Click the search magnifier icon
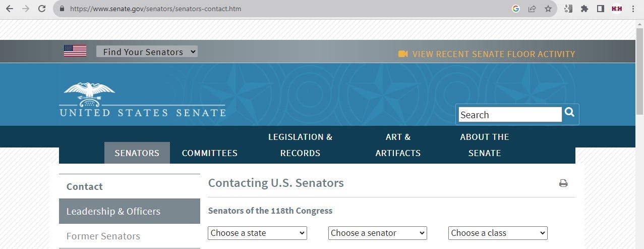 pos(570,112)
